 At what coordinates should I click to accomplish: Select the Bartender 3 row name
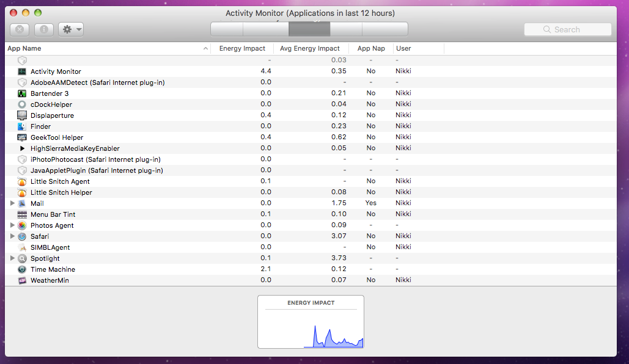click(x=50, y=93)
